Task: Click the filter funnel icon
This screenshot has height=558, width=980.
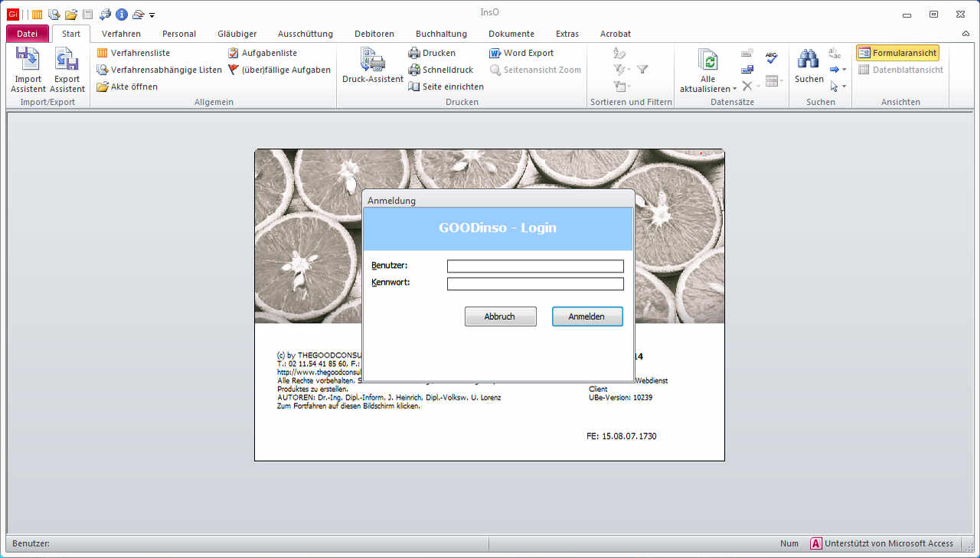Action: [x=642, y=70]
